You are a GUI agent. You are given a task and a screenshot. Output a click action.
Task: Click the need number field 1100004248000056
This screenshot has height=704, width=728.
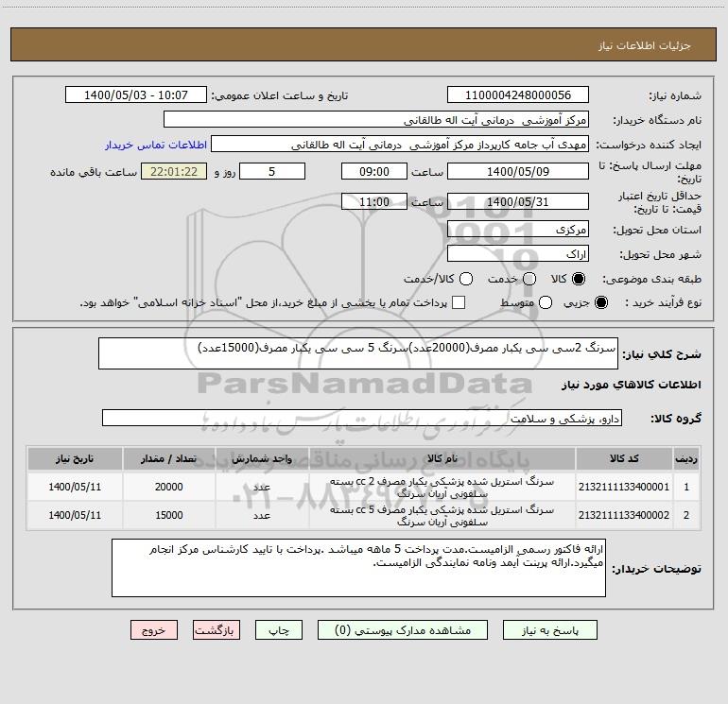pos(518,94)
